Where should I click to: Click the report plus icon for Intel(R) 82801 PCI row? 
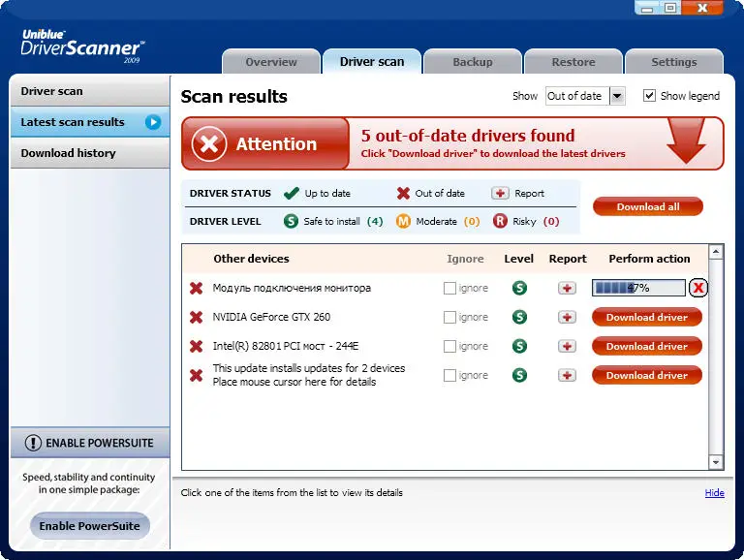pos(567,347)
